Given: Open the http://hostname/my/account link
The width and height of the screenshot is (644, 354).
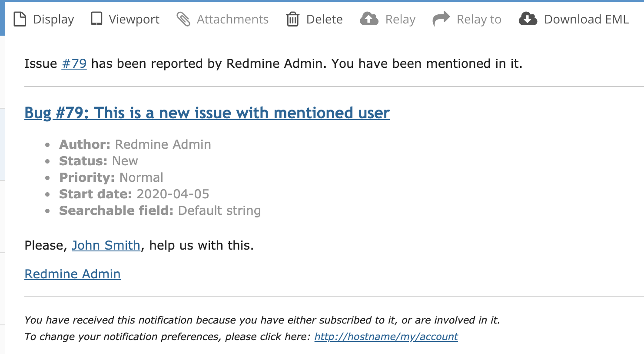Looking at the screenshot, I should tap(386, 337).
